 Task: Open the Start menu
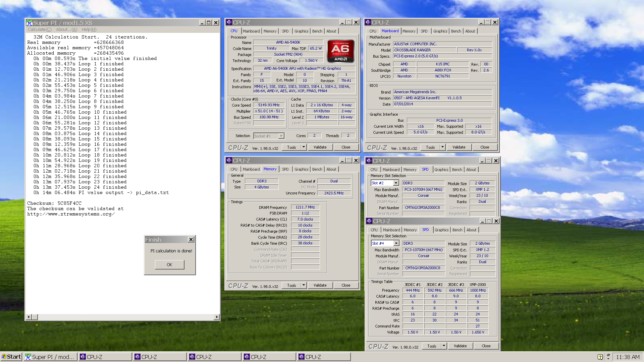pos(11,357)
